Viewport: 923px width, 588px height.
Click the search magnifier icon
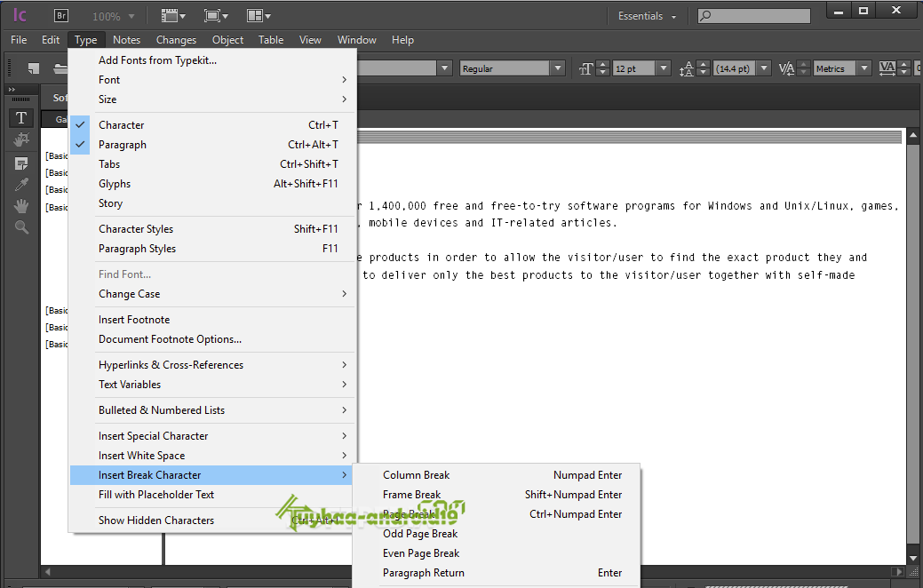pos(705,16)
